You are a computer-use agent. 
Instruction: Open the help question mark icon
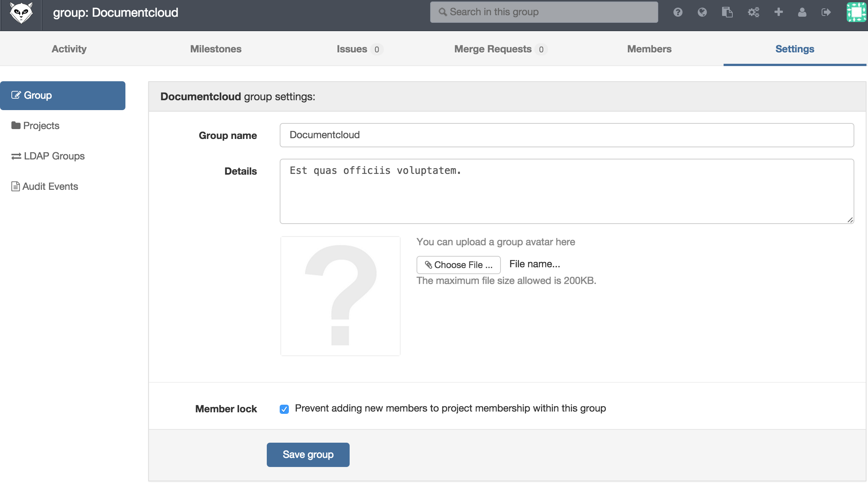click(678, 12)
